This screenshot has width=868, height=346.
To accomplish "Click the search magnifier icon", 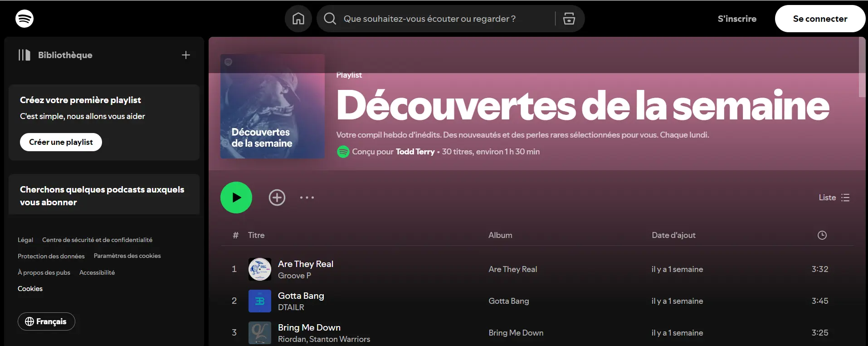I will (330, 19).
